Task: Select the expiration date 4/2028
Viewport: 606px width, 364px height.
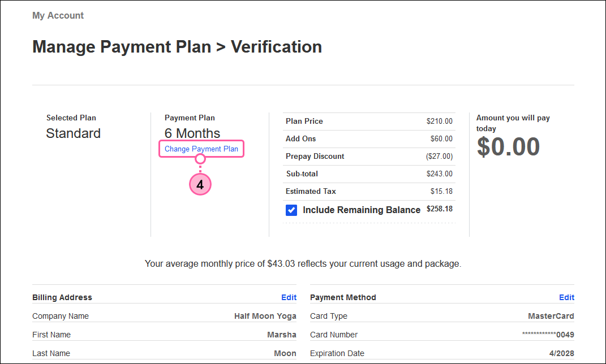Action: coord(561,353)
